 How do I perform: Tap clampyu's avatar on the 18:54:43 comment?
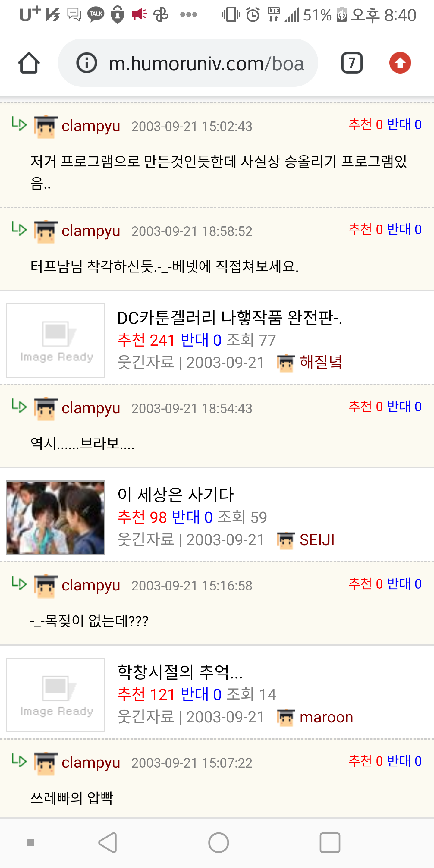[x=46, y=409]
